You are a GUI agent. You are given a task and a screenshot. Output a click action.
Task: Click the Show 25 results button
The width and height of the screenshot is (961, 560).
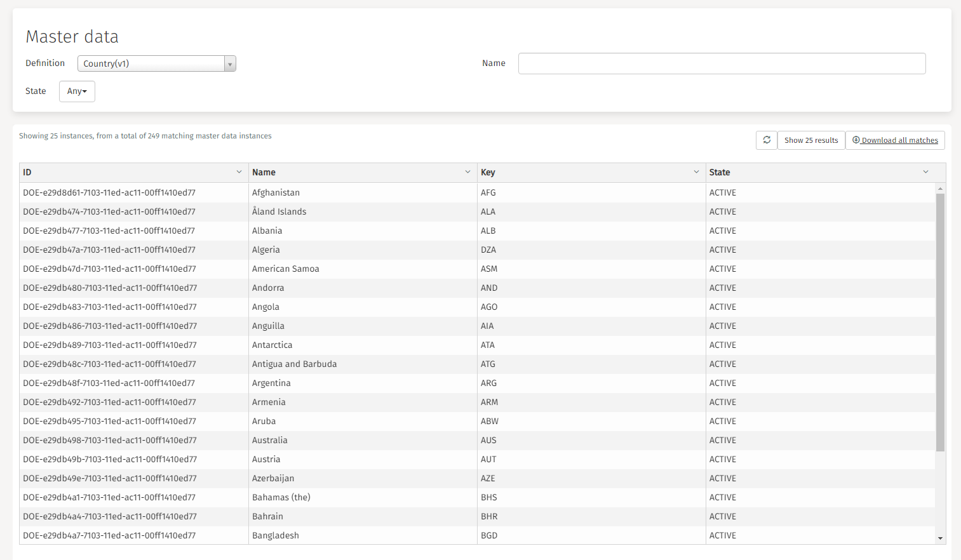811,140
